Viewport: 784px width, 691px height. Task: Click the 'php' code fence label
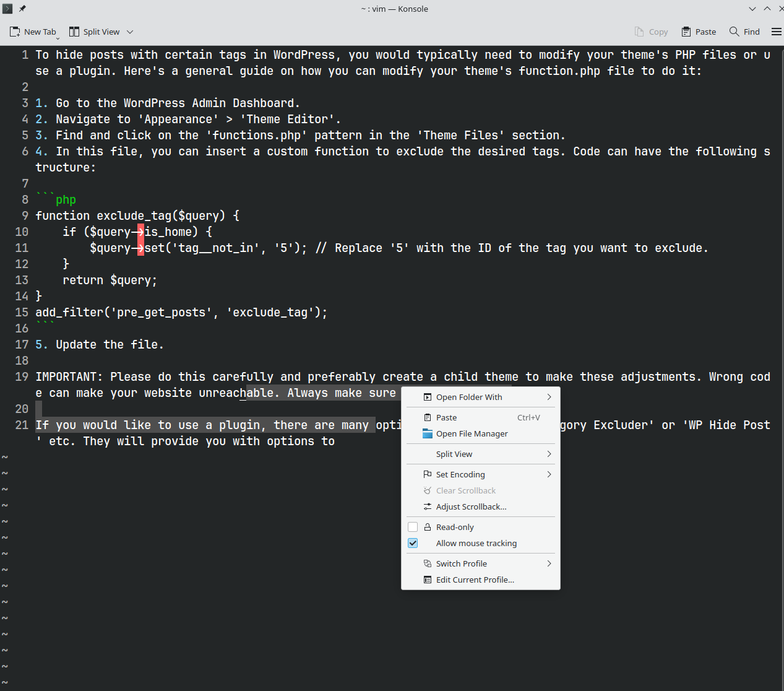pos(66,199)
